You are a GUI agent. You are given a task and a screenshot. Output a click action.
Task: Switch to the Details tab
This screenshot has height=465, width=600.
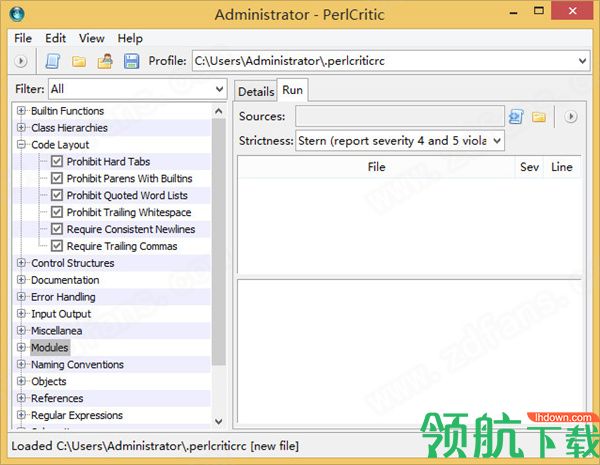256,91
